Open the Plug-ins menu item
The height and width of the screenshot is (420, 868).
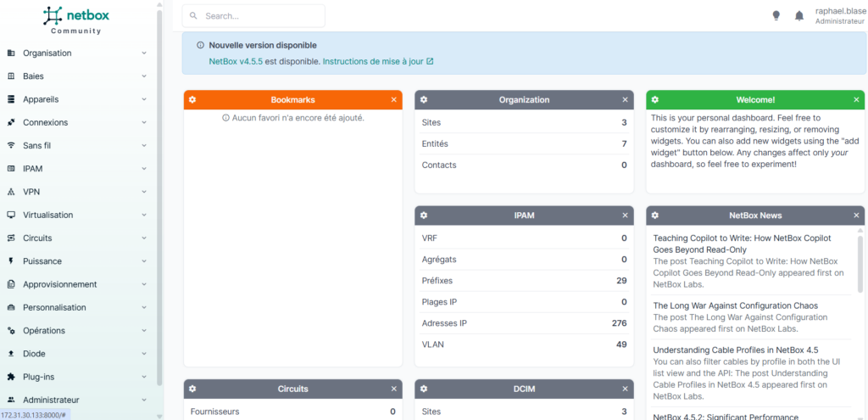pyautogui.click(x=77, y=377)
